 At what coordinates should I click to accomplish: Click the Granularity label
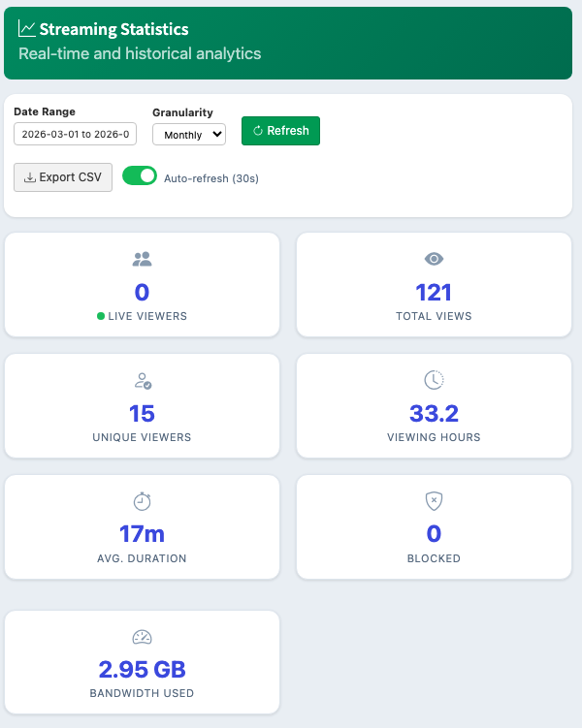(x=182, y=112)
